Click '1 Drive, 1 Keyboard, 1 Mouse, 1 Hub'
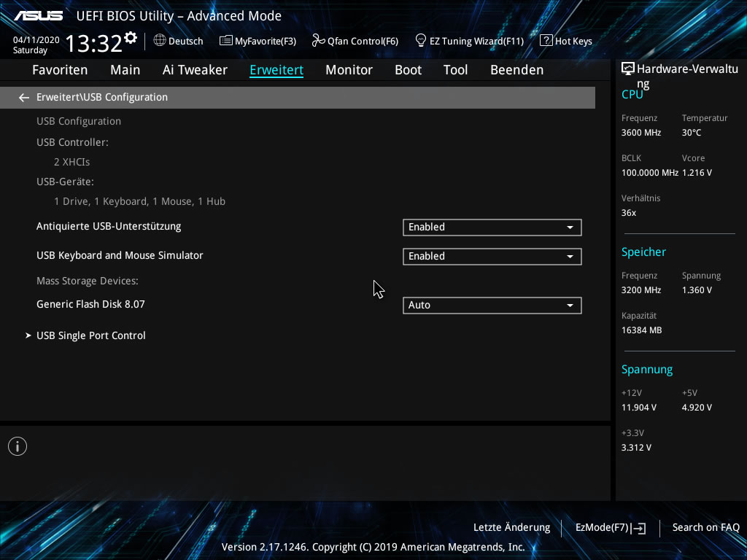 pyautogui.click(x=139, y=201)
